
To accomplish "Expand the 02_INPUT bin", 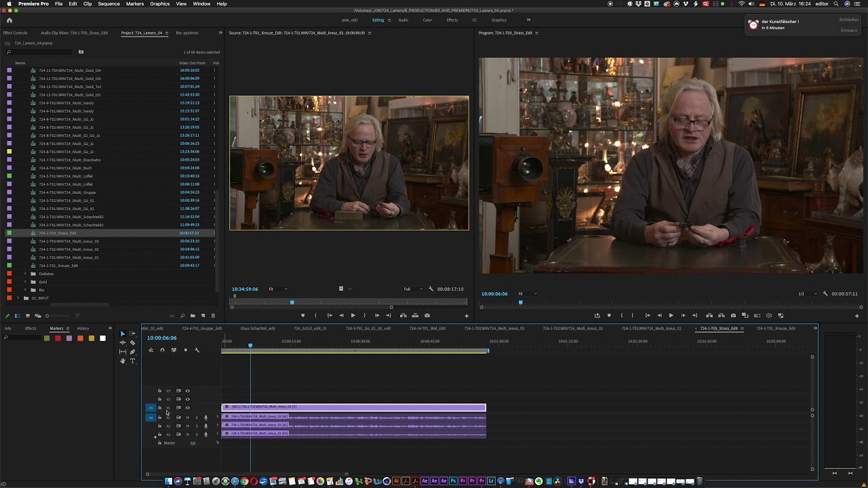I will tap(18, 298).
